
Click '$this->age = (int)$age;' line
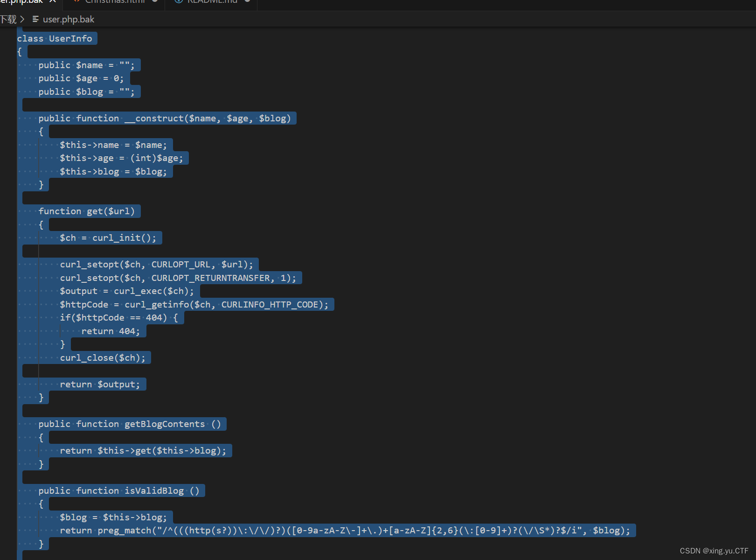click(x=122, y=158)
